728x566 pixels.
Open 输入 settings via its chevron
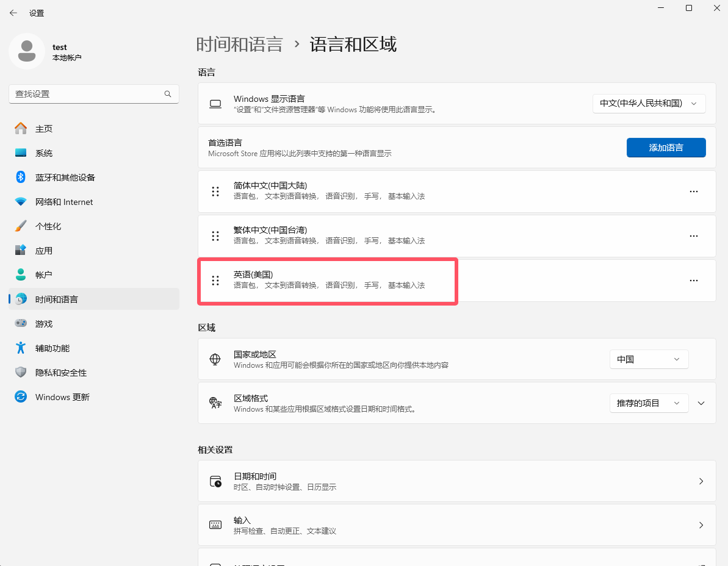[x=701, y=525]
